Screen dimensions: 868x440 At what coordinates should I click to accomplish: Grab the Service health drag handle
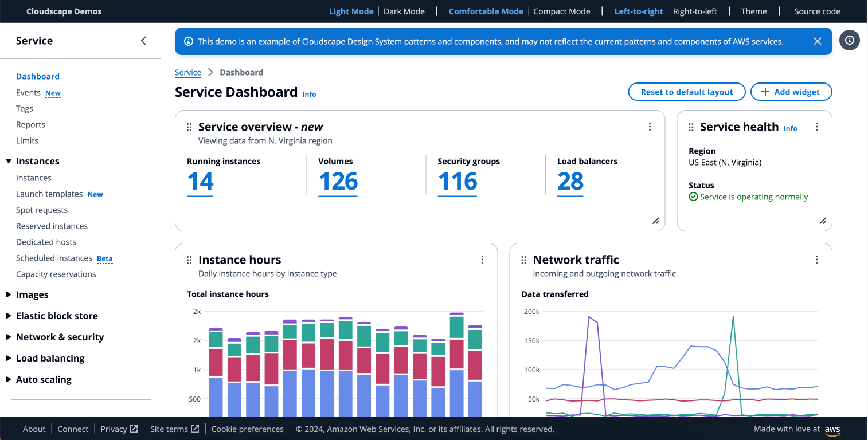pos(691,127)
